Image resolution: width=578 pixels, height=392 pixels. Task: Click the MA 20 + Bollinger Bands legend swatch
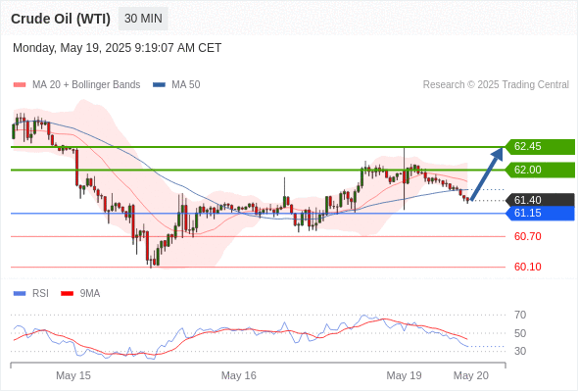[20, 85]
